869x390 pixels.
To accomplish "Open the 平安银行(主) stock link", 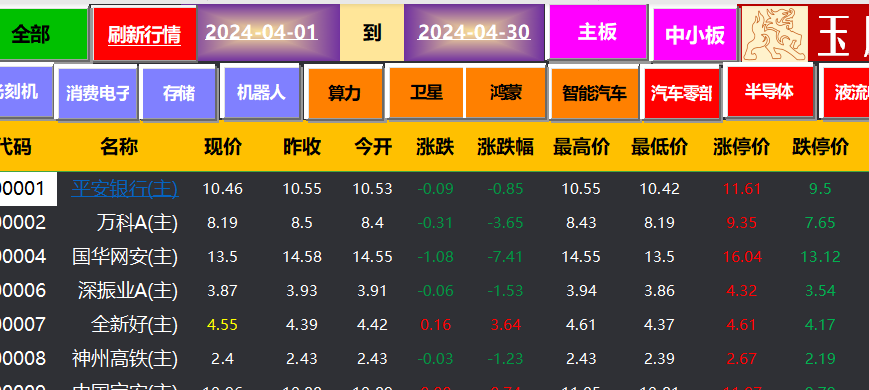I will tap(125, 189).
